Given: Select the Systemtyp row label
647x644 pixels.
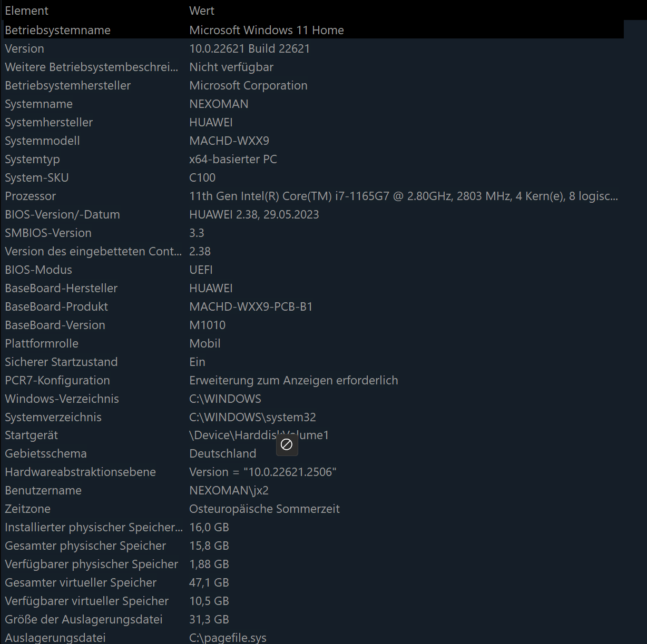Looking at the screenshot, I should (x=33, y=159).
